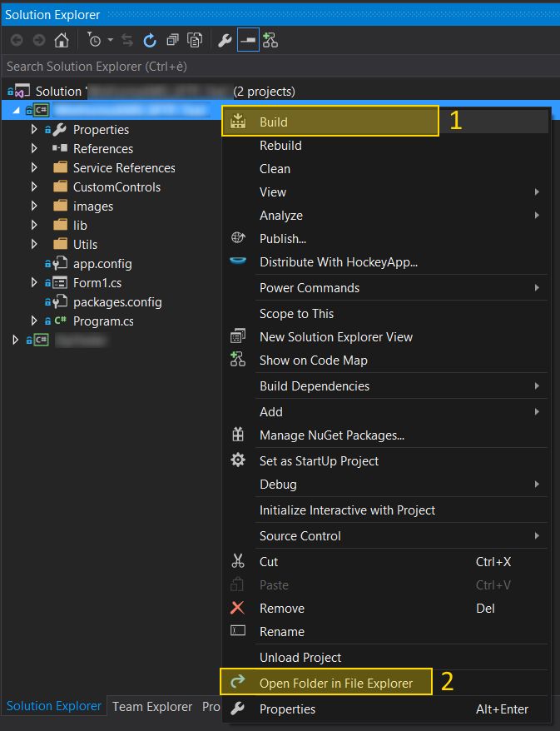The width and height of the screenshot is (560, 731).
Task: Click the Sync with Active Document icon
Action: point(127,41)
